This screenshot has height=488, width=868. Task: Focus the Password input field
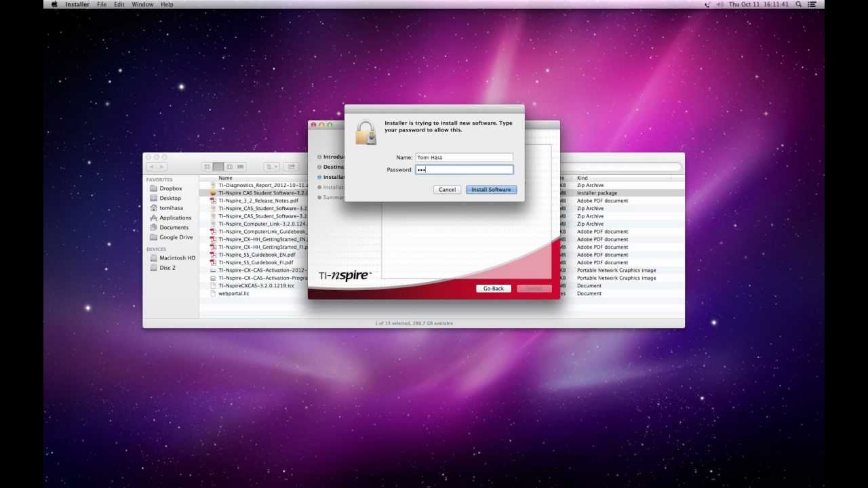pyautogui.click(x=464, y=169)
